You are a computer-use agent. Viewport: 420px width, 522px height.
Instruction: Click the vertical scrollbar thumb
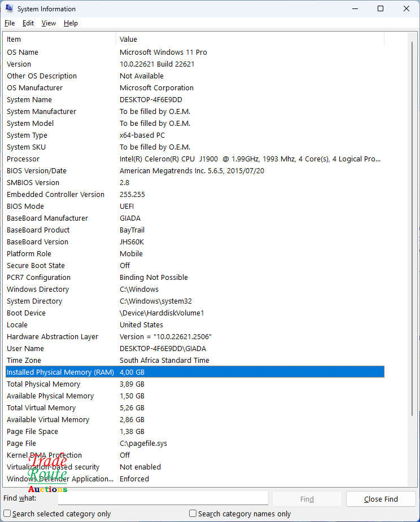412,229
